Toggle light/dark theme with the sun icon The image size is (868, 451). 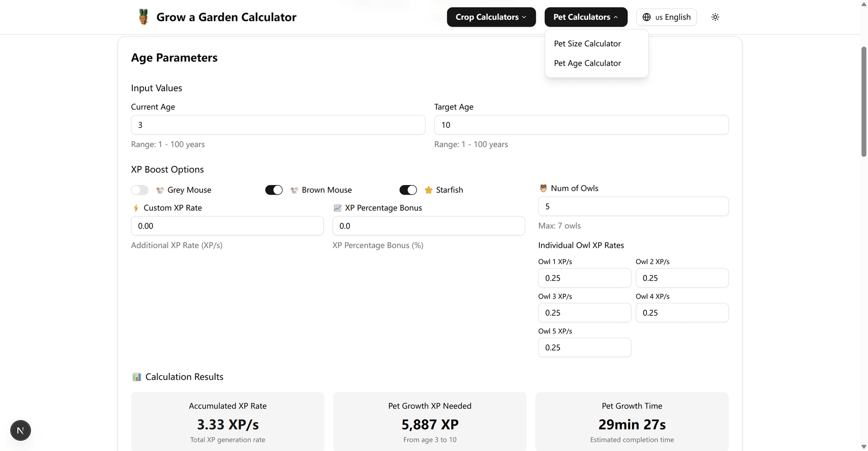(715, 17)
